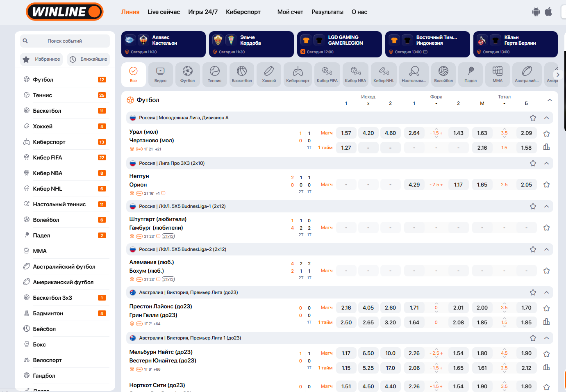This screenshot has width=566, height=392.
Task: Collapse the Футбол section
Action: (x=550, y=100)
